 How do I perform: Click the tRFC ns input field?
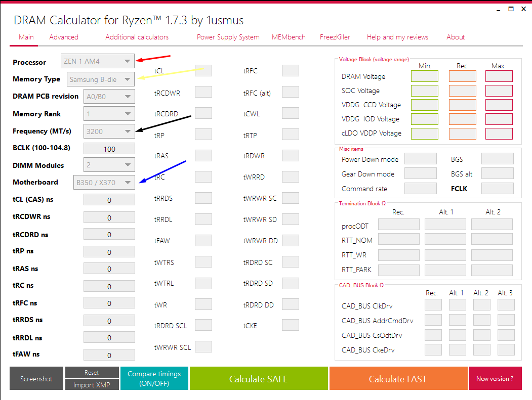[109, 303]
